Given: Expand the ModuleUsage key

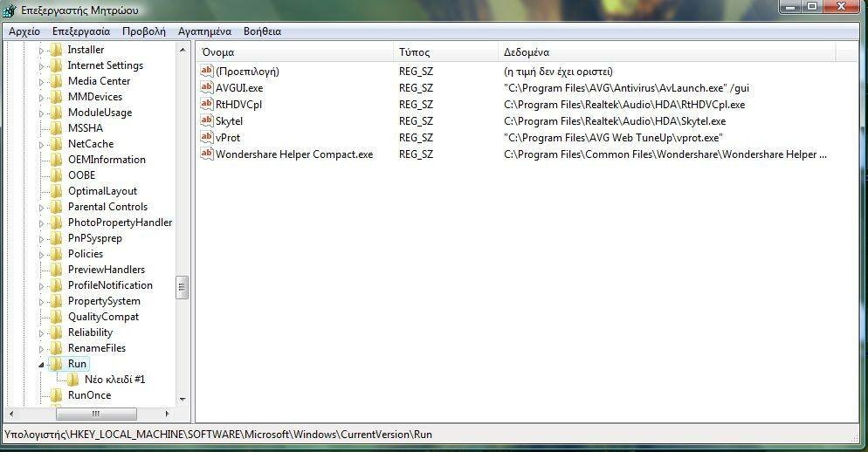Looking at the screenshot, I should point(41,113).
